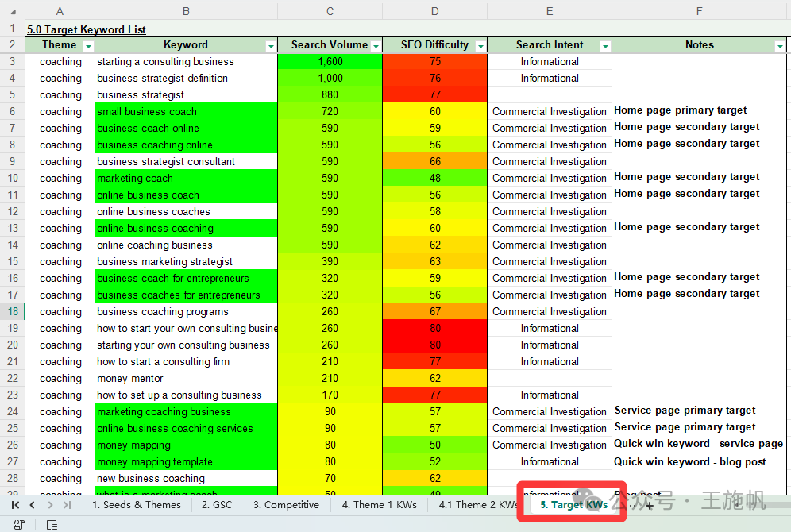Open the Notes column filter dropdown
791x532 pixels.
[x=780, y=46]
